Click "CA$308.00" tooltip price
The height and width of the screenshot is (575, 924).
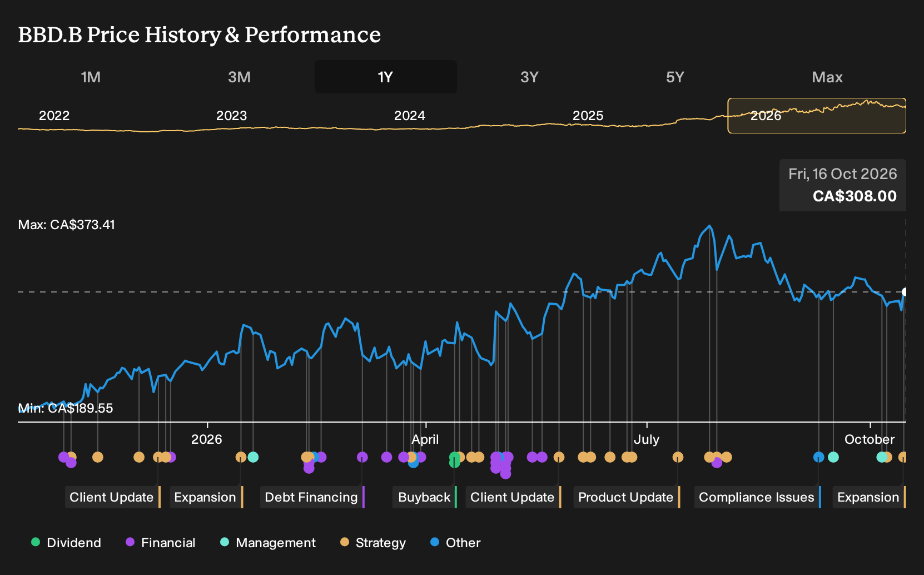coord(855,196)
